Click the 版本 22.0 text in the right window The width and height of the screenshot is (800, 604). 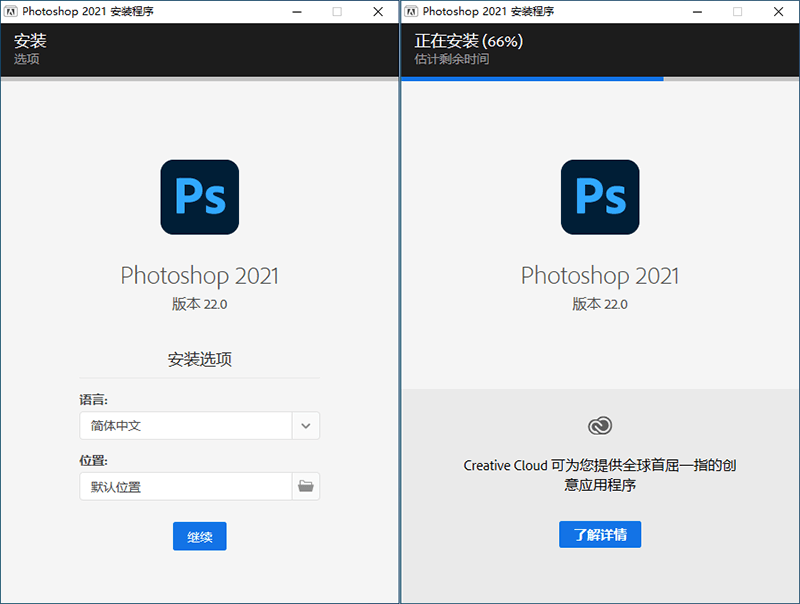pyautogui.click(x=600, y=304)
